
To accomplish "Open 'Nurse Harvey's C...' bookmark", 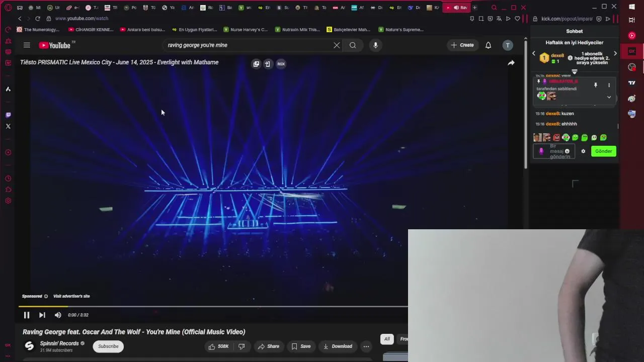I will pos(246,30).
